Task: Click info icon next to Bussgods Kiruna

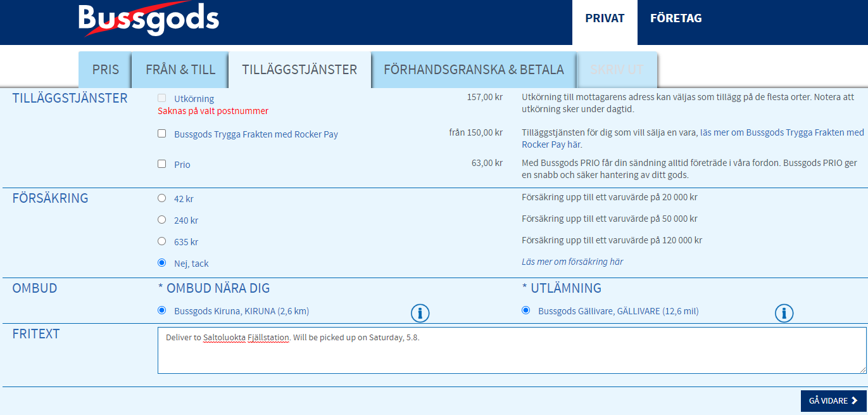Action: (420, 313)
